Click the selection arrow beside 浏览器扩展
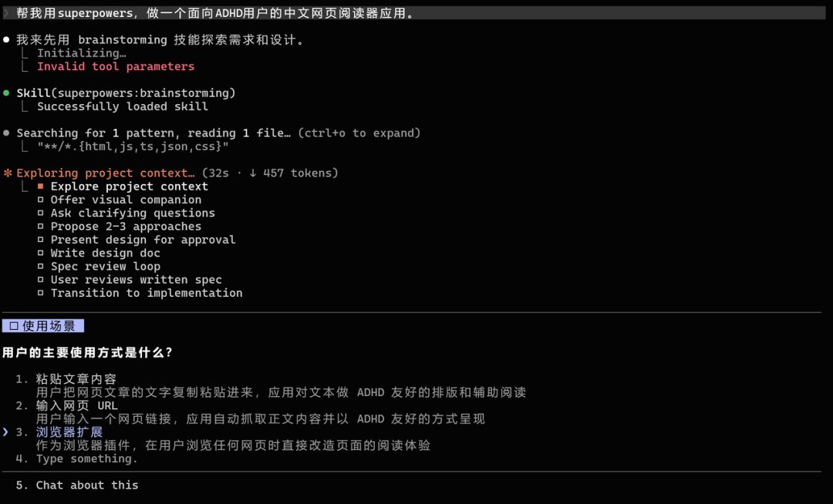Viewport: 833px width, 504px height. [x=5, y=432]
